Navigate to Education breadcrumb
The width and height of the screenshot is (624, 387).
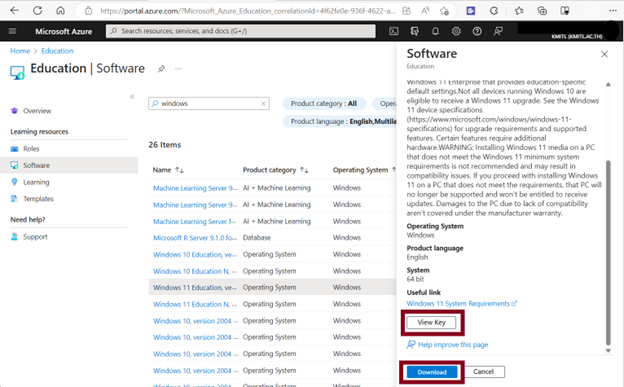[x=57, y=51]
